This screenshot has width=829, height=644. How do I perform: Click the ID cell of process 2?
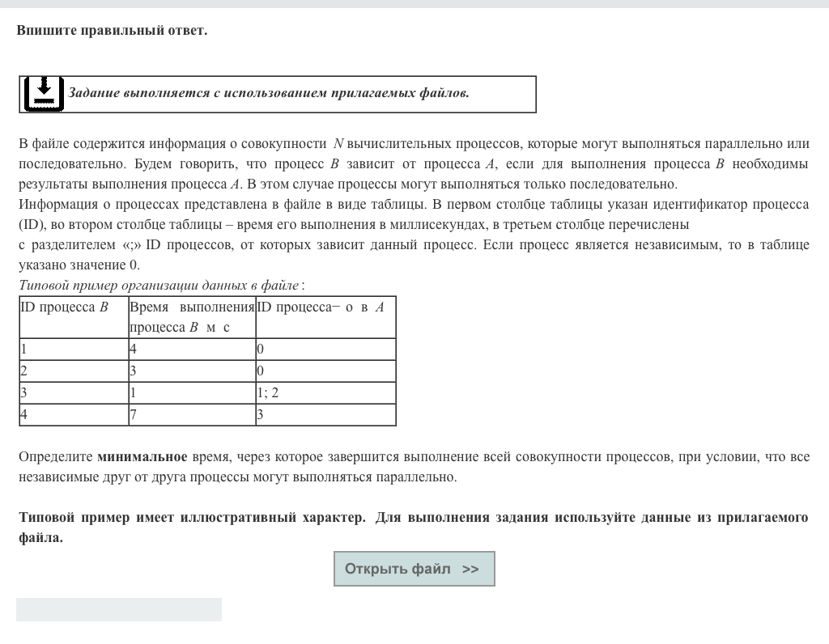coord(73,371)
